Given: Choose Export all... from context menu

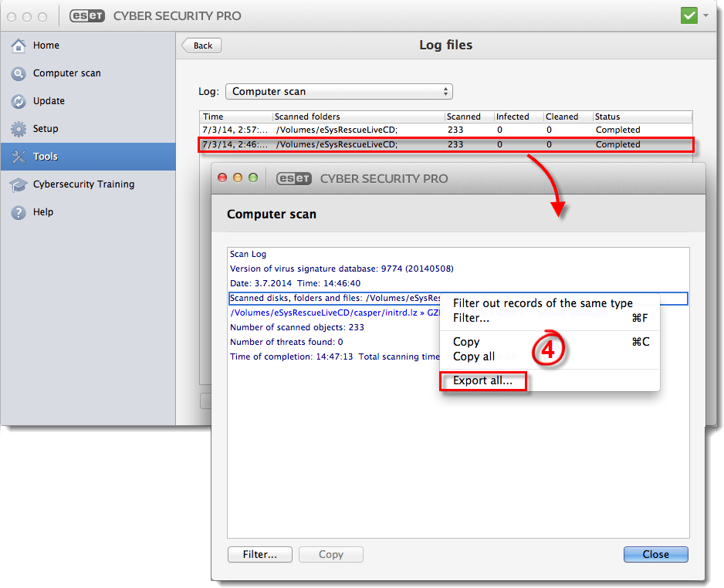Looking at the screenshot, I should (x=482, y=380).
